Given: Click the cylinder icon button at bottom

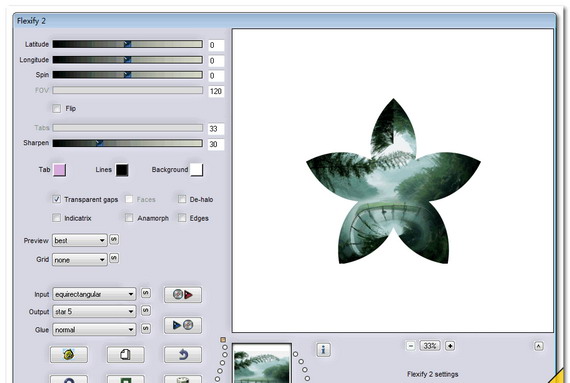Looking at the screenshot, I should (x=183, y=379).
